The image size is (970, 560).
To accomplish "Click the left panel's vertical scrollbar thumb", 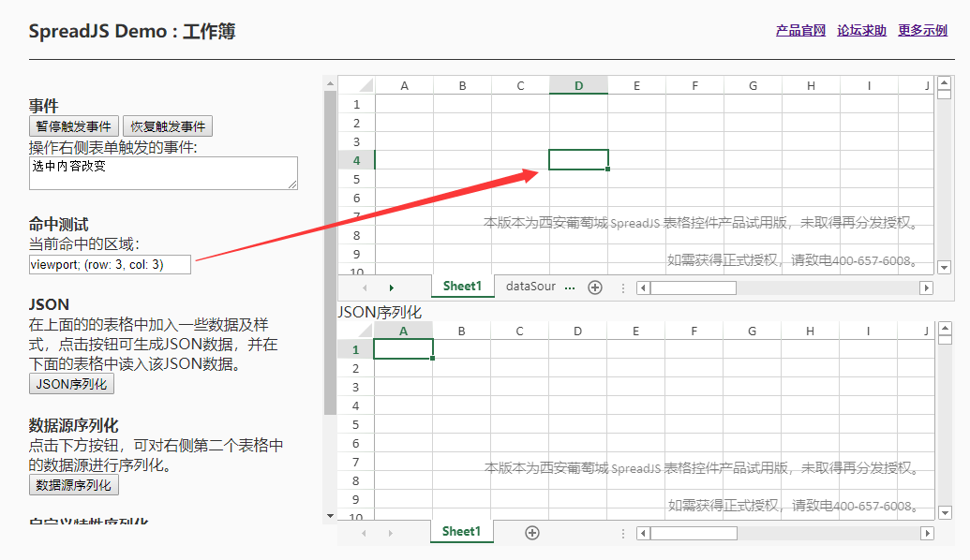I will coord(330,252).
